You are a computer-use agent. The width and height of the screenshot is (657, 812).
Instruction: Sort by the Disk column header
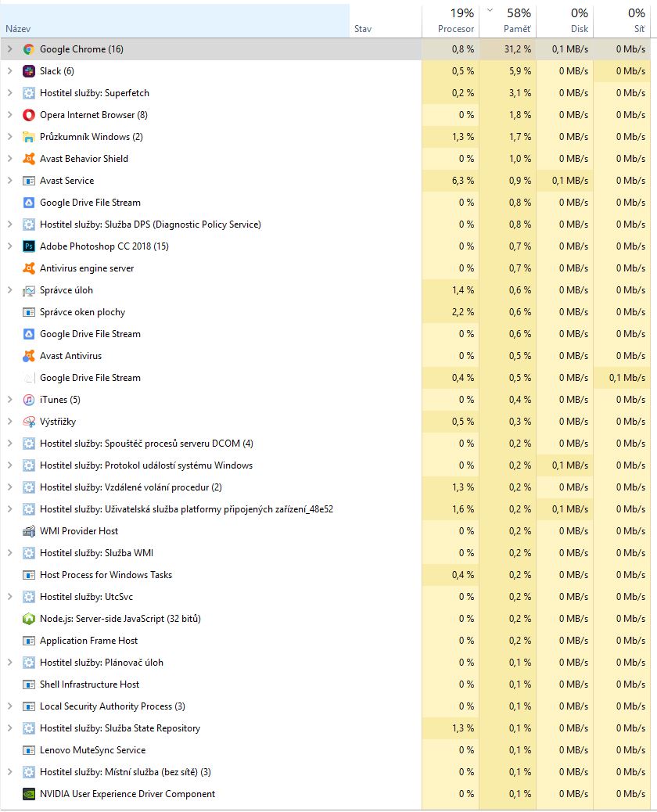tap(579, 29)
